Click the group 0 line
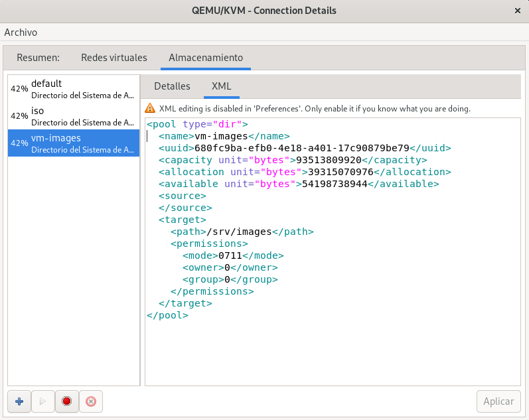Viewport: 529px width, 420px height. [x=230, y=279]
